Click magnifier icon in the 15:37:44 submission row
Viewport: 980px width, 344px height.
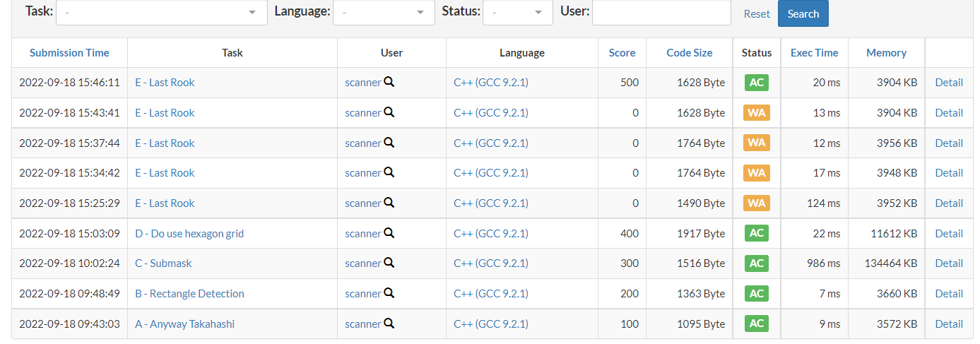pyautogui.click(x=389, y=143)
